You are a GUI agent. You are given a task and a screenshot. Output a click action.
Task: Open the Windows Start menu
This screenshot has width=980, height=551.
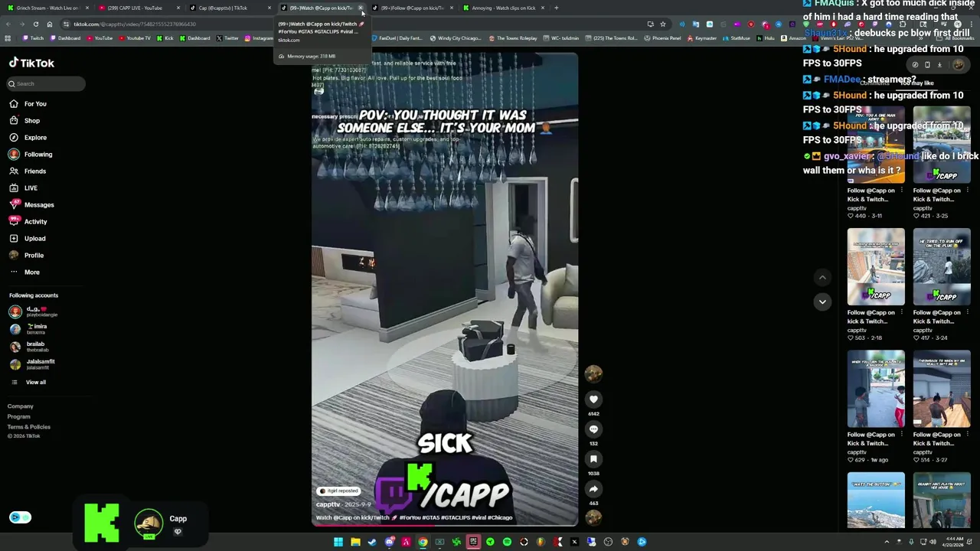tap(338, 542)
